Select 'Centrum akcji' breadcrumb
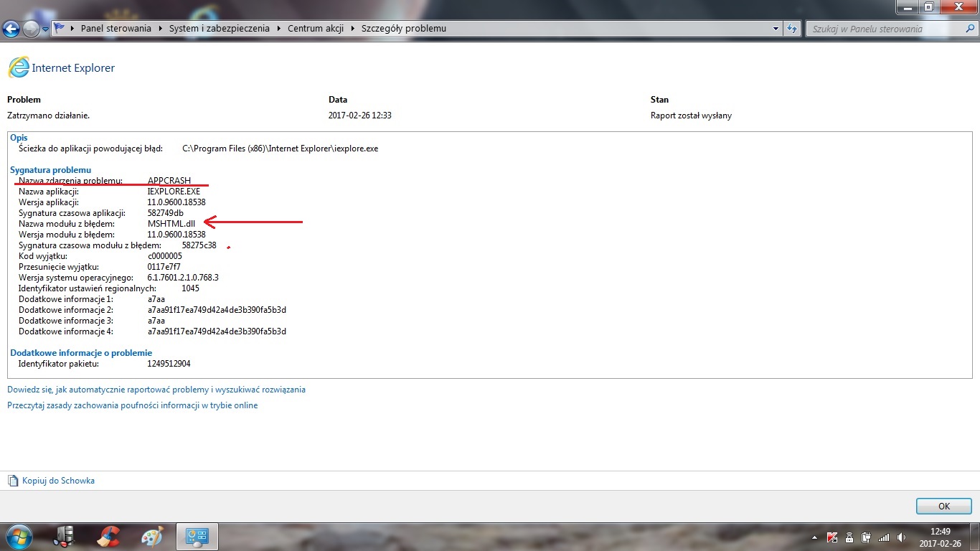980x551 pixels. coord(315,29)
